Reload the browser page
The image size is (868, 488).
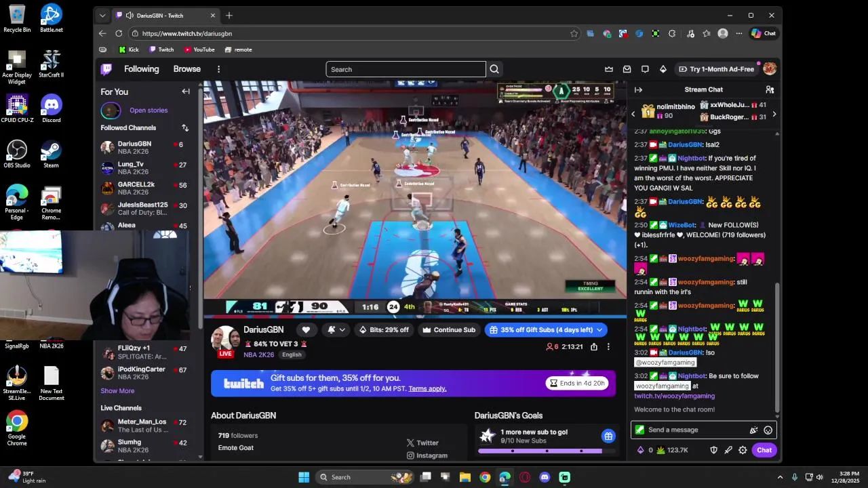pyautogui.click(x=119, y=33)
